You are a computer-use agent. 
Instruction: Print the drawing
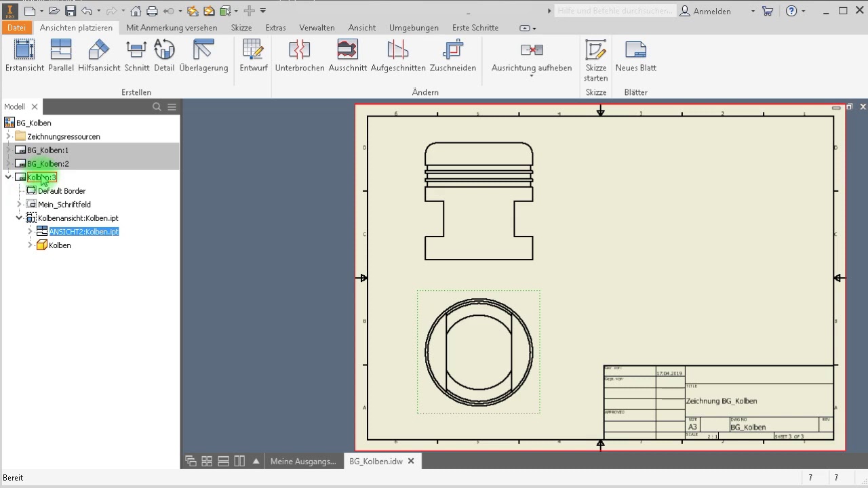[152, 11]
